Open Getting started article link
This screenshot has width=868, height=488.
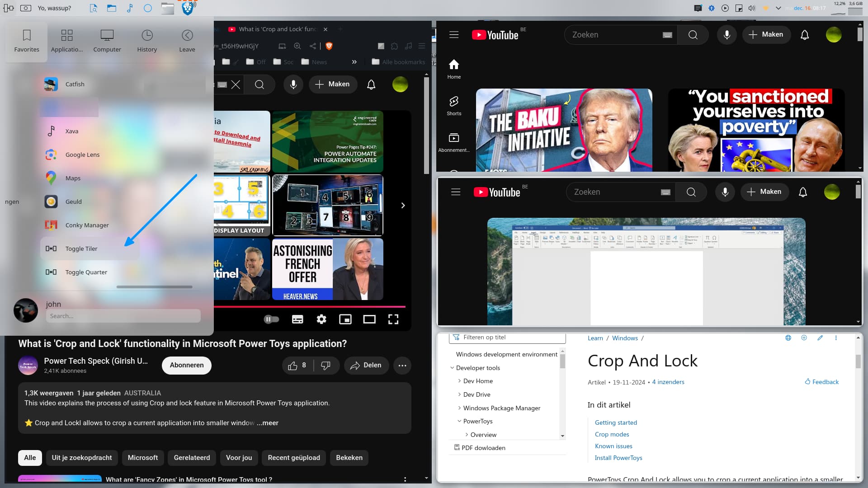pos(616,422)
